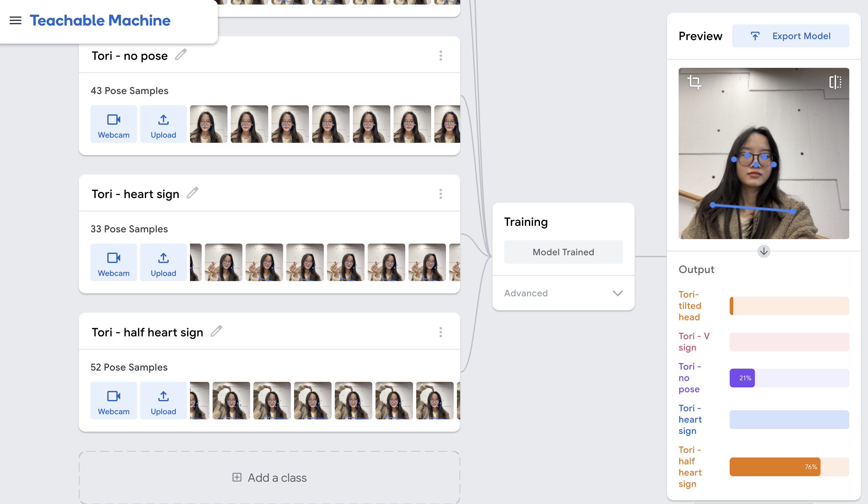Expand the Advanced training settings
Viewport: 868px width, 504px height.
click(564, 293)
